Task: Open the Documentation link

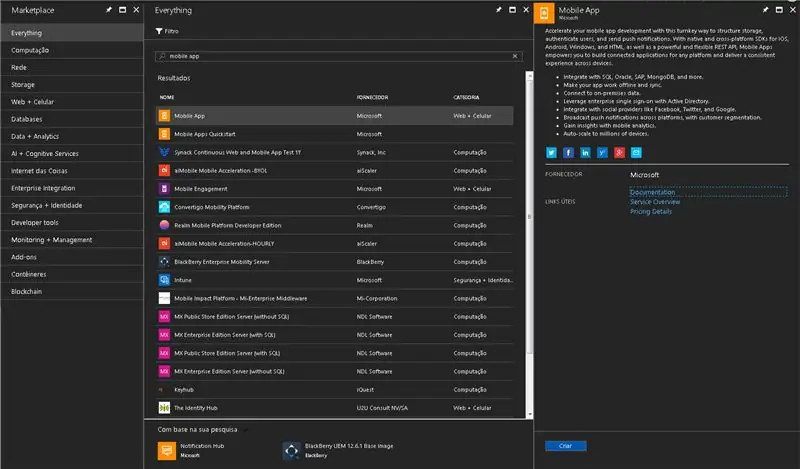Action: point(652,192)
